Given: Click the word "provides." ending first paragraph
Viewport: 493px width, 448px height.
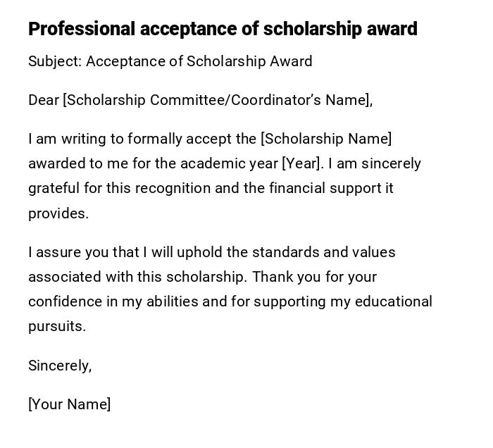Looking at the screenshot, I should 58,213.
